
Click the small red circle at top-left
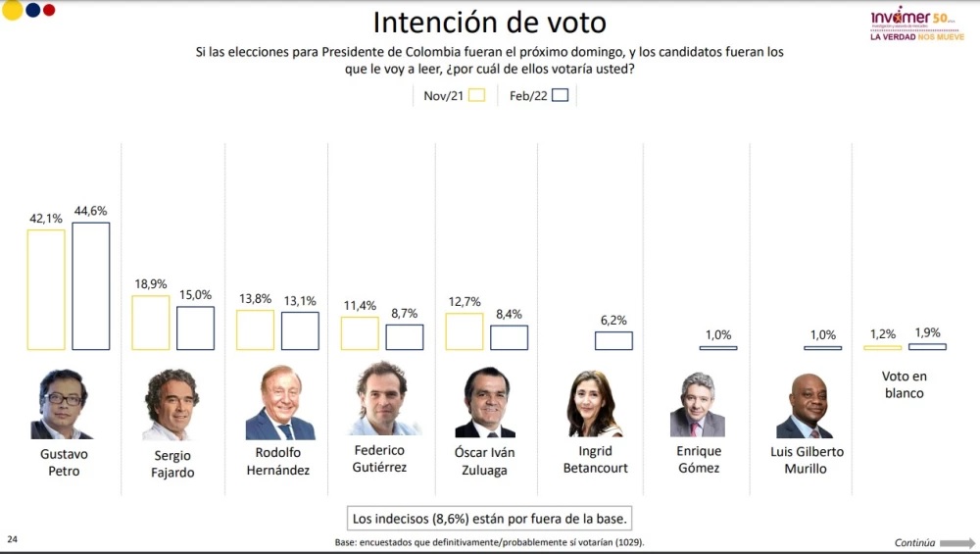coord(49,10)
